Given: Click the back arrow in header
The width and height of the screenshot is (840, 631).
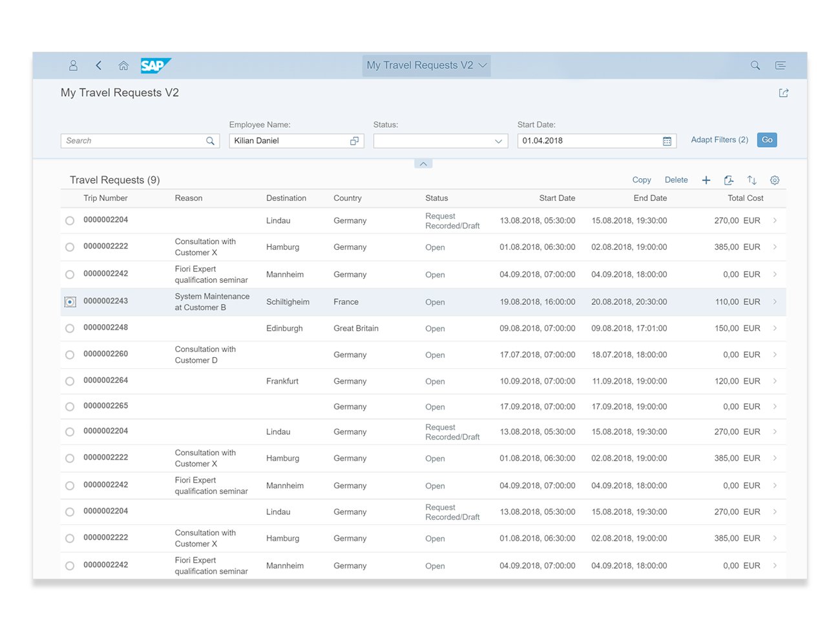Looking at the screenshot, I should 98,65.
